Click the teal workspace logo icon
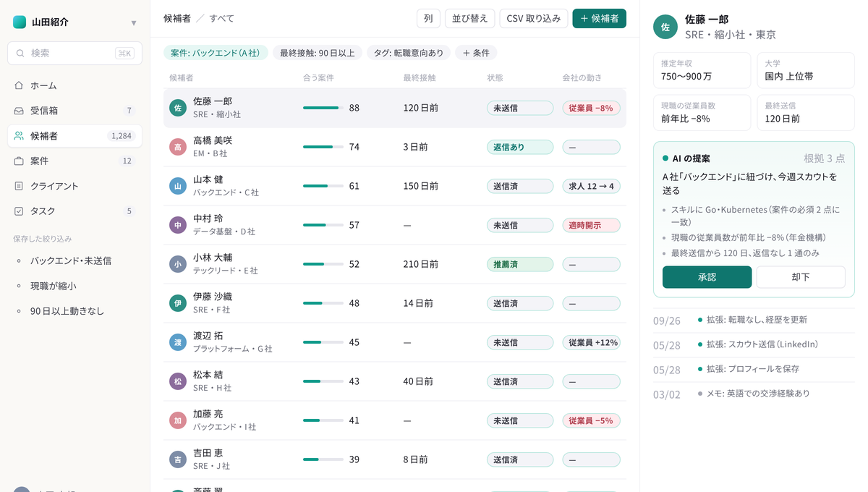 tap(20, 22)
